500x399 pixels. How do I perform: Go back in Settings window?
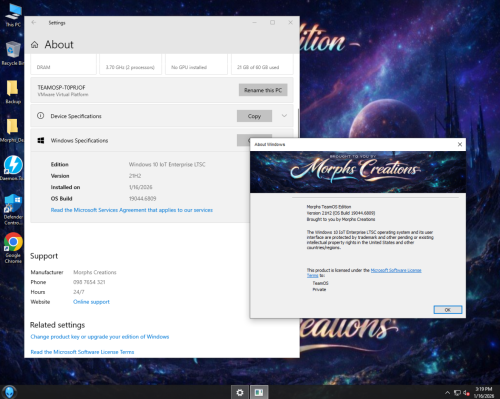pyautogui.click(x=34, y=23)
